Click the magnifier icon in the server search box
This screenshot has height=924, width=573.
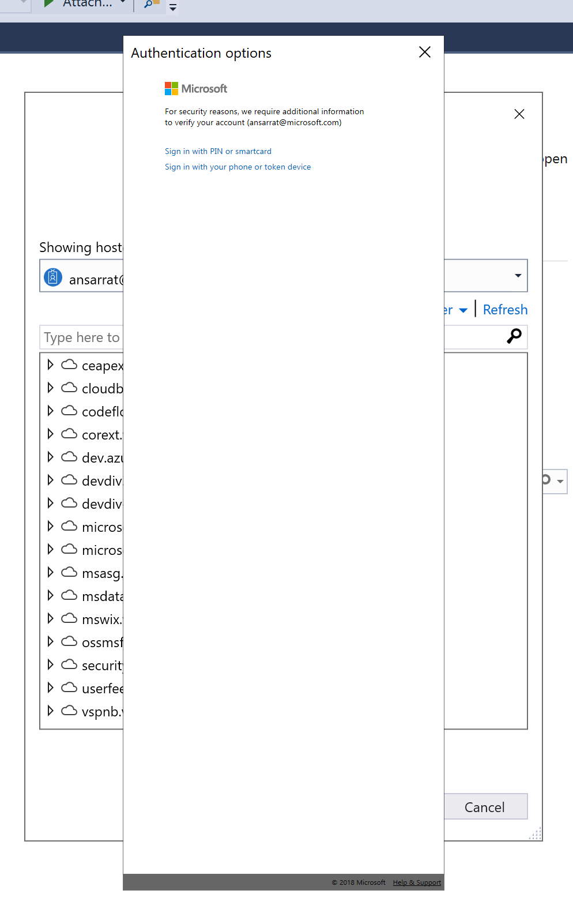(x=512, y=337)
